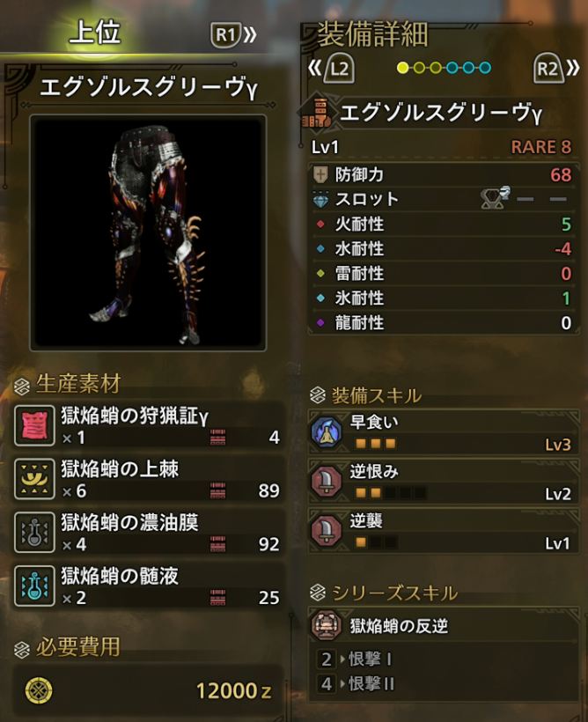Open the 装備詳細 header tab

372,33
